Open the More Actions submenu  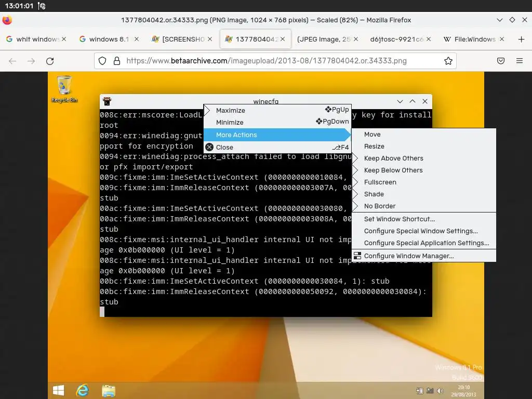[277, 135]
